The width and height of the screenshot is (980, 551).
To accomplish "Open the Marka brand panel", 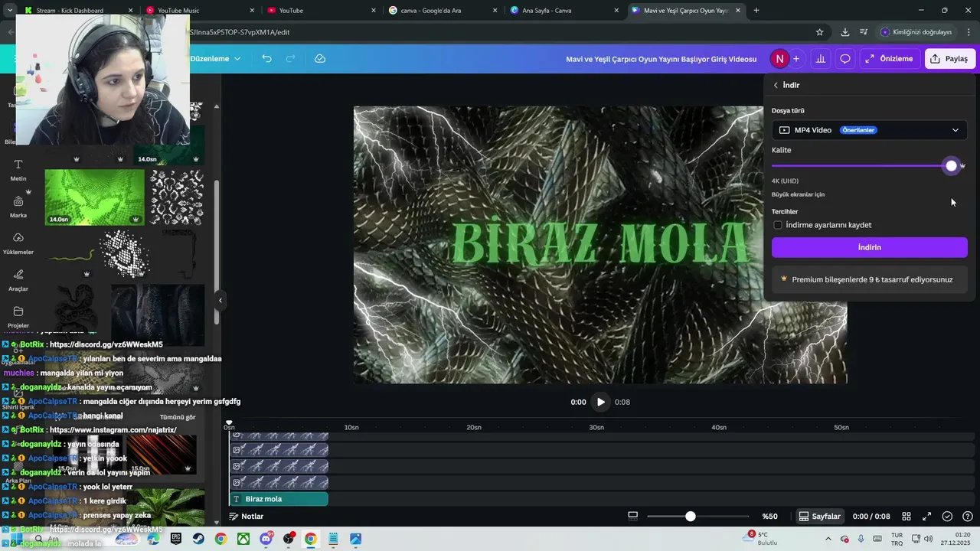I will pos(18,207).
